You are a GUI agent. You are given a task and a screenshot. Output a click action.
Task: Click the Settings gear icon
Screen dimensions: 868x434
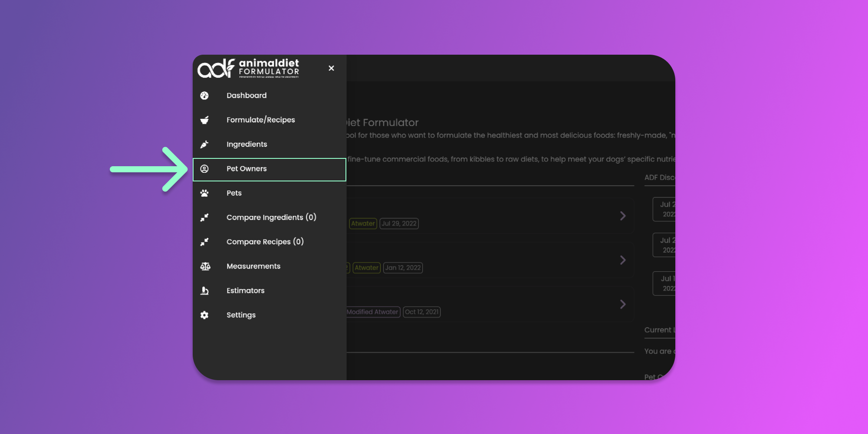(204, 315)
